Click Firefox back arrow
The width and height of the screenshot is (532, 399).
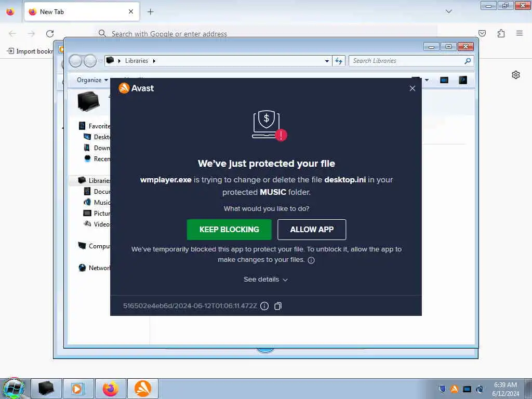pyautogui.click(x=12, y=34)
